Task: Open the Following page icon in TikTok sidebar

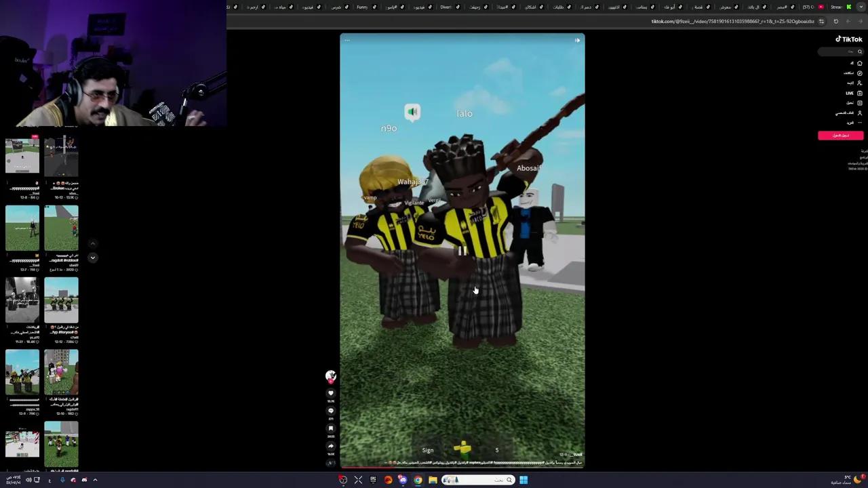Action: pyautogui.click(x=859, y=83)
